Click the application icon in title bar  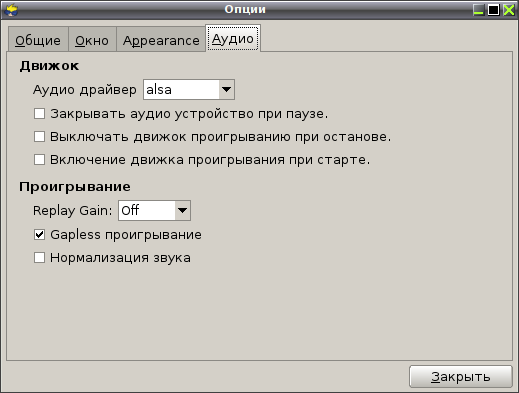click(11, 10)
